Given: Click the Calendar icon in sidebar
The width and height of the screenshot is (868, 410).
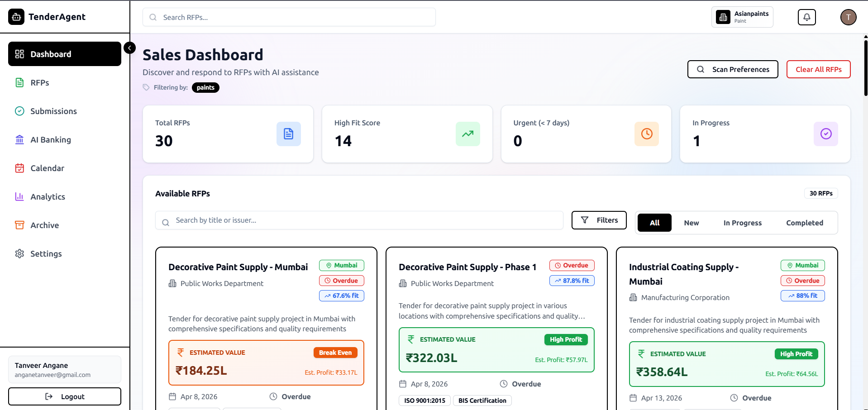Looking at the screenshot, I should 19,168.
